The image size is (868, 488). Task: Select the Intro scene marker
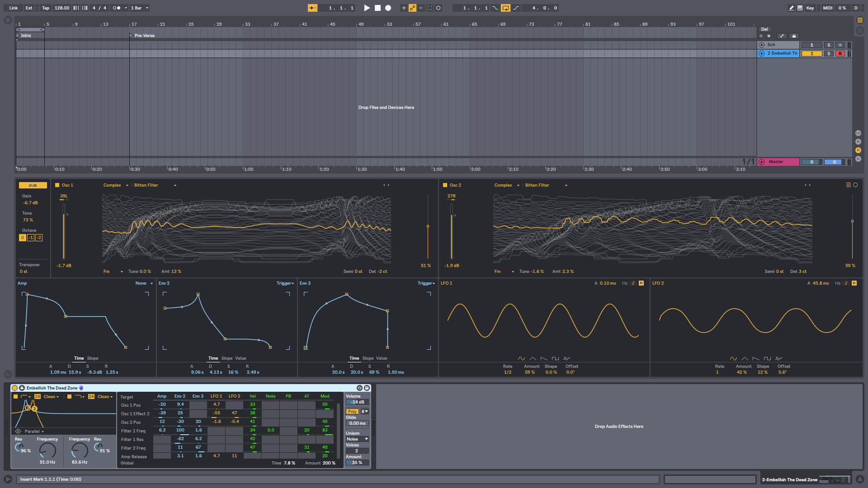click(25, 35)
